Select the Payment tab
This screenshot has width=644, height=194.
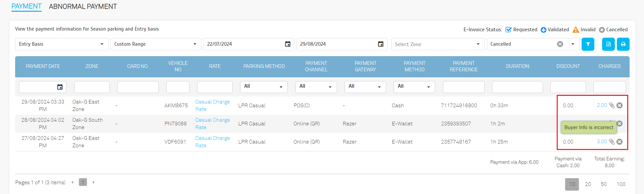[x=26, y=6]
